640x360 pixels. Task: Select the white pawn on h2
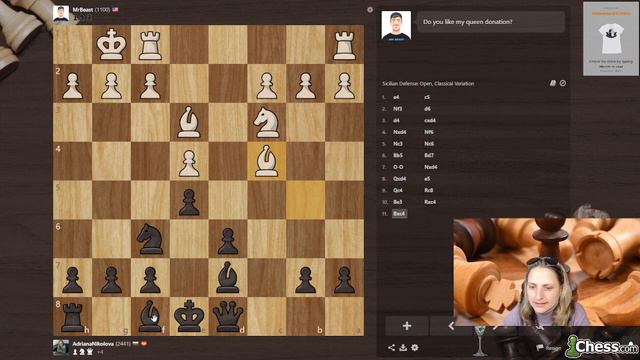[72, 83]
